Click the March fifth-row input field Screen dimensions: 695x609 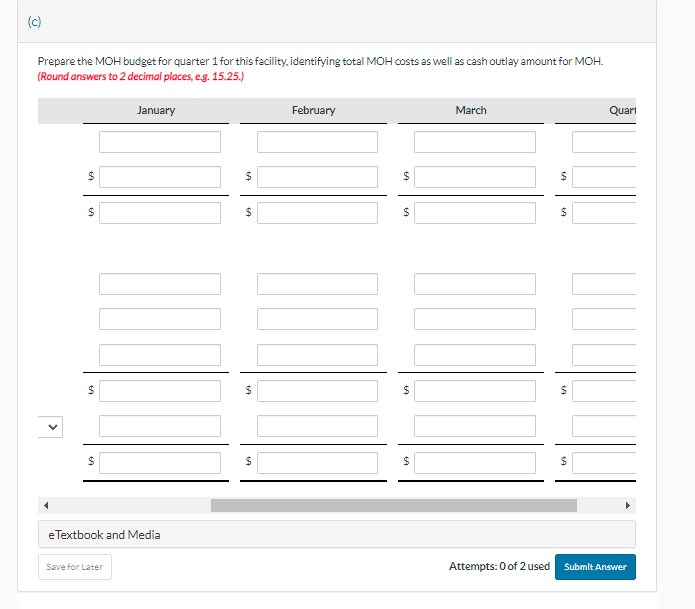[475, 319]
